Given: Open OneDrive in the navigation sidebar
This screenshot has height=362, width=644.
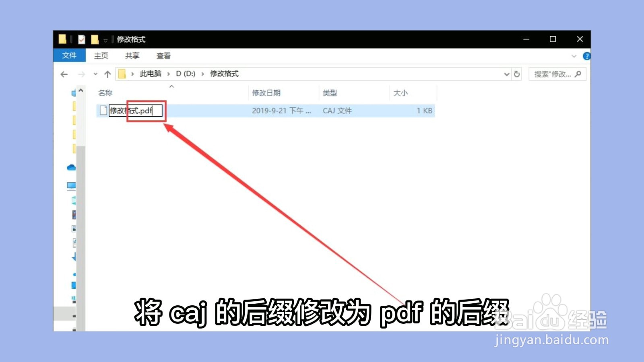Looking at the screenshot, I should 72,168.
